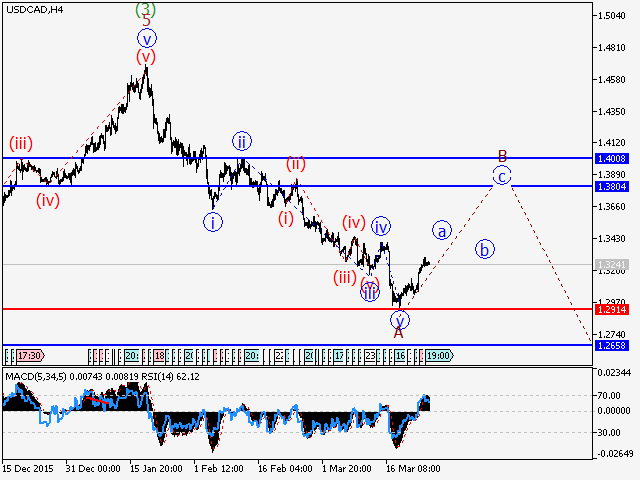Image resolution: width=640 pixels, height=480 pixels.
Task: Click the 1.3430 price axis value
Action: (611, 238)
